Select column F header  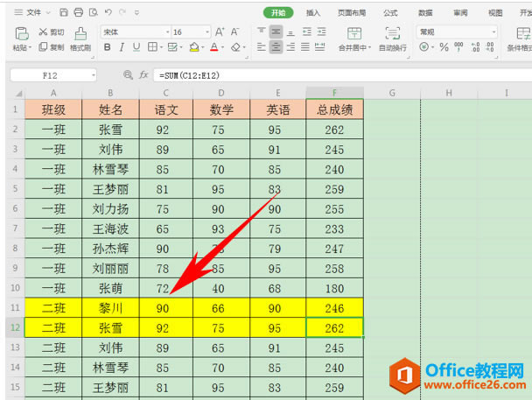(x=334, y=93)
